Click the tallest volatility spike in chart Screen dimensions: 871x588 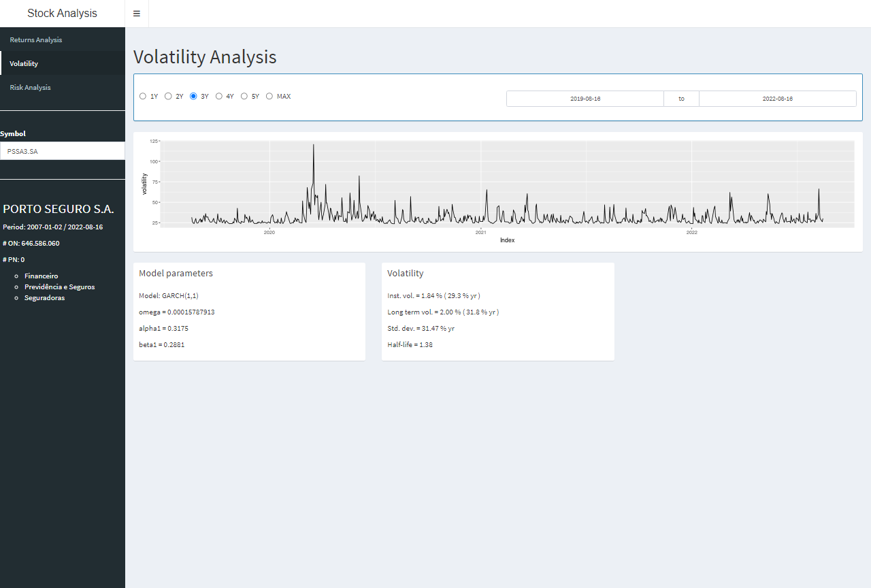pos(313,147)
